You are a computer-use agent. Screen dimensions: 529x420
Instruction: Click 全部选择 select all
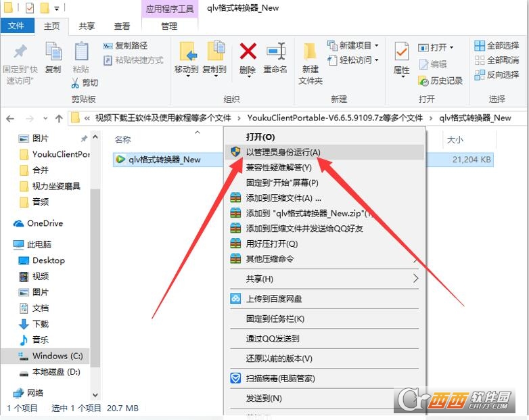[497, 45]
